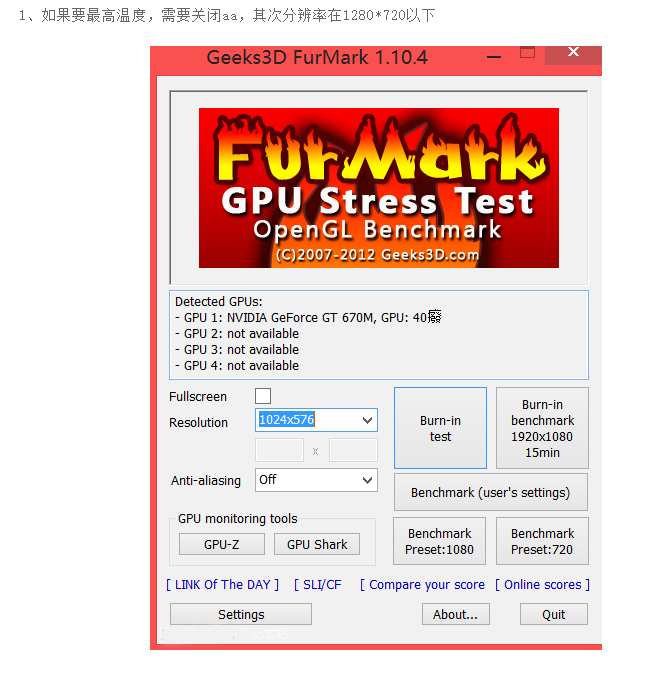Select the 'GPU 2: not available' line
The width and height of the screenshot is (660, 679).
point(237,333)
